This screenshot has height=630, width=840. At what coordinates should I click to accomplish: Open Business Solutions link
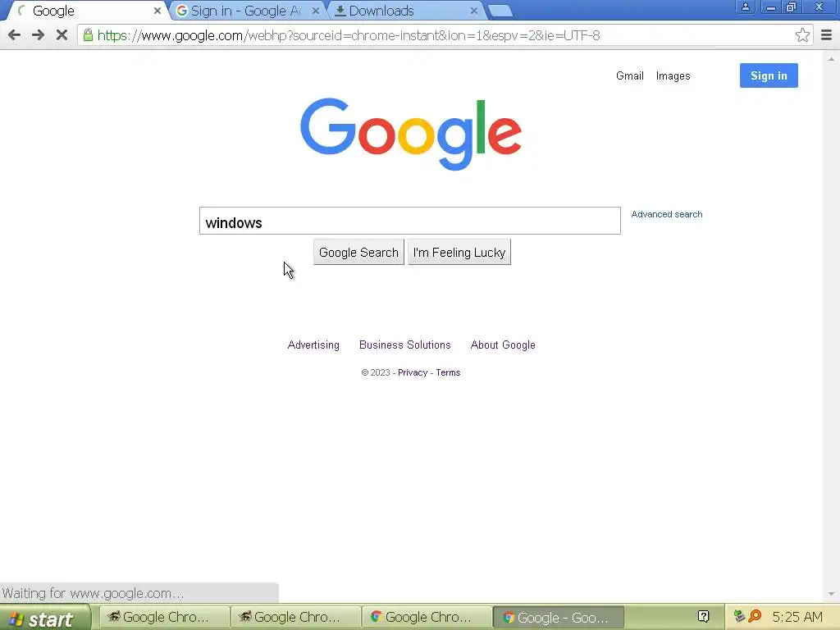pos(405,345)
